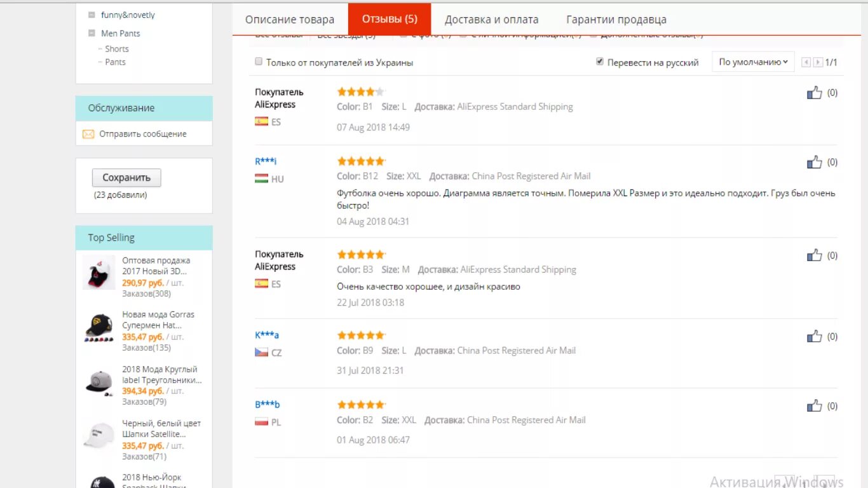This screenshot has width=868, height=488.
Task: Click the envelope icon beside Отправить сообщение
Action: coord(88,134)
